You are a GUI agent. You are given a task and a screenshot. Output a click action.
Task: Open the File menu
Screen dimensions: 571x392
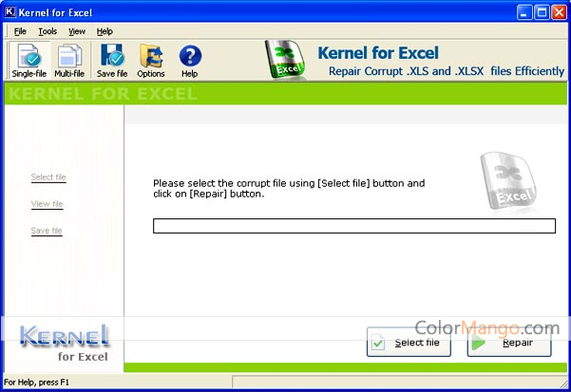point(20,31)
